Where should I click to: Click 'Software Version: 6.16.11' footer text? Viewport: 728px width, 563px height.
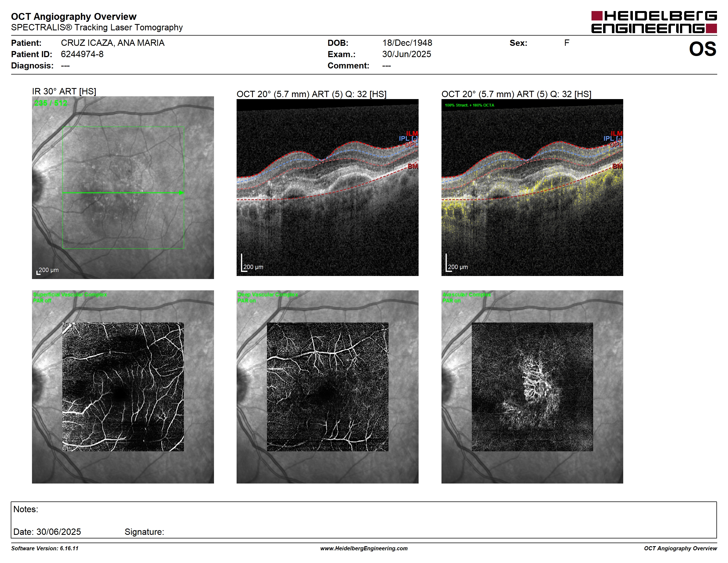tap(45, 548)
